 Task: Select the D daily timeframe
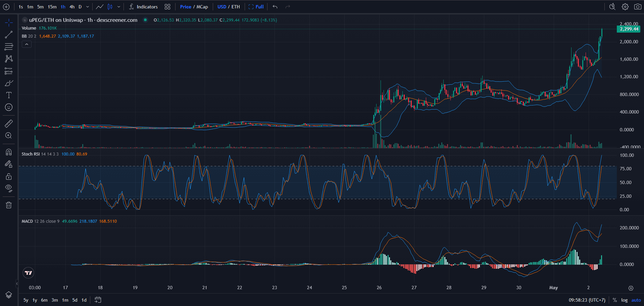(x=80, y=7)
